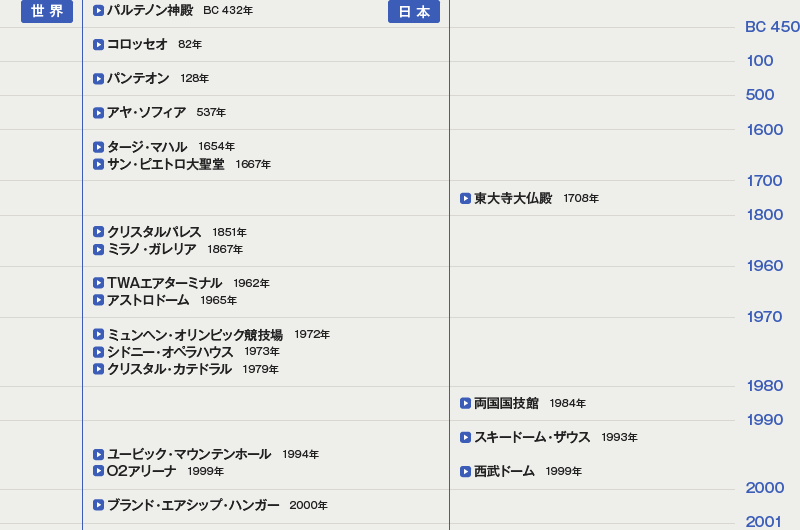Click the year text 537年
Screen dimensions: 800x530
pos(211,112)
